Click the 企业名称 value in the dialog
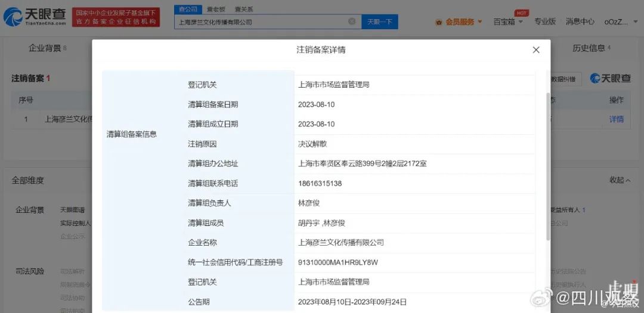The height and width of the screenshot is (313, 644). point(341,243)
